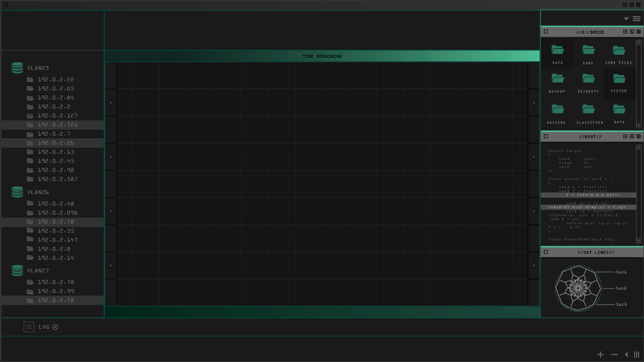Click the VLAN25 database icon
Screen dimensions: 644x362
point(17,68)
